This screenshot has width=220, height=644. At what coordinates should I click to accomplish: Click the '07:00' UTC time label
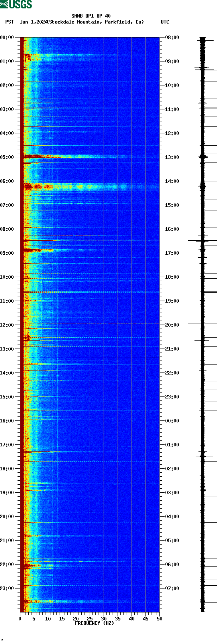point(172,589)
